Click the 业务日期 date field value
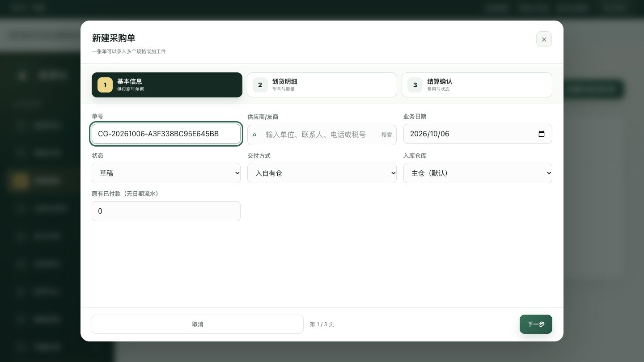The image size is (644, 362). (429, 134)
